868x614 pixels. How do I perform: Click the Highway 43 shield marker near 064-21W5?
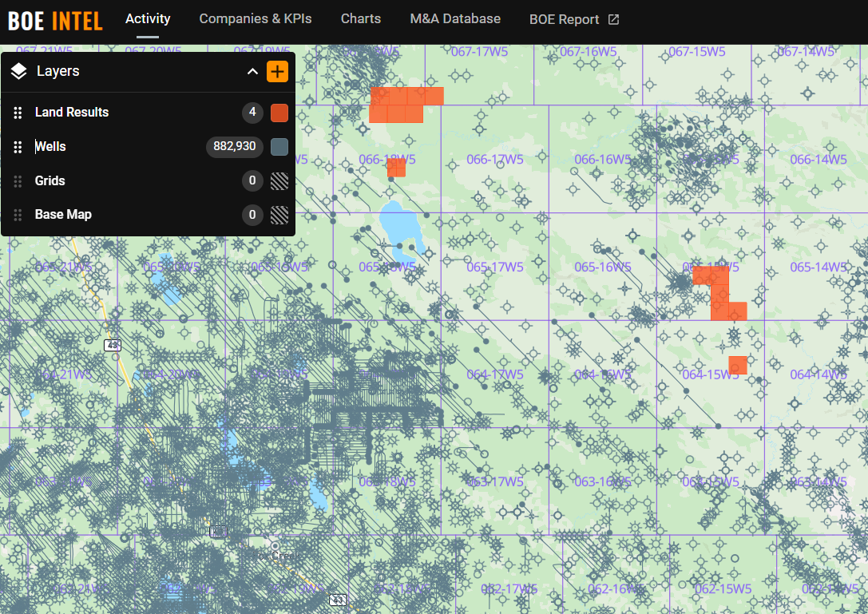tap(113, 346)
